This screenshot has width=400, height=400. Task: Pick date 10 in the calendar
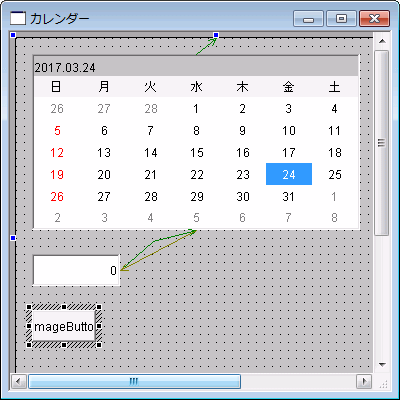point(289,131)
